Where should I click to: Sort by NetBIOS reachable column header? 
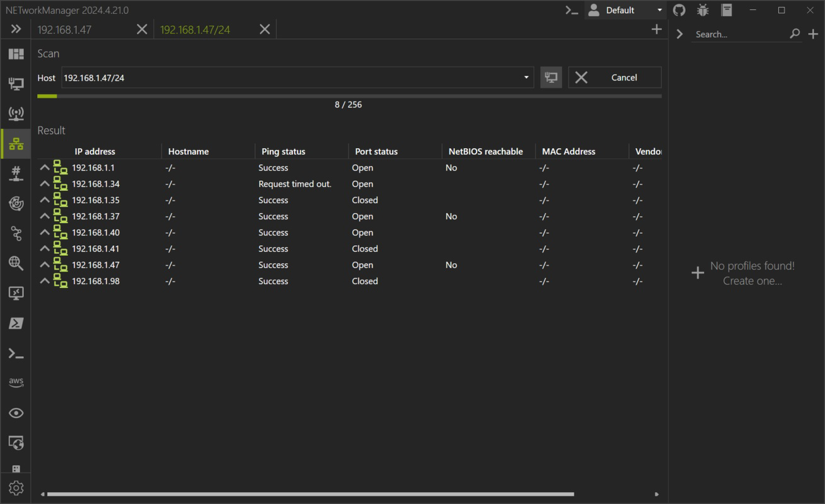pyautogui.click(x=486, y=151)
